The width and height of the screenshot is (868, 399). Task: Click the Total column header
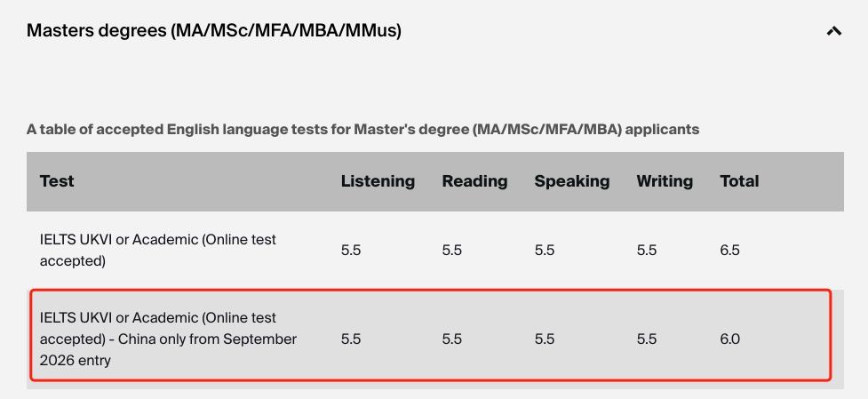pyautogui.click(x=739, y=181)
